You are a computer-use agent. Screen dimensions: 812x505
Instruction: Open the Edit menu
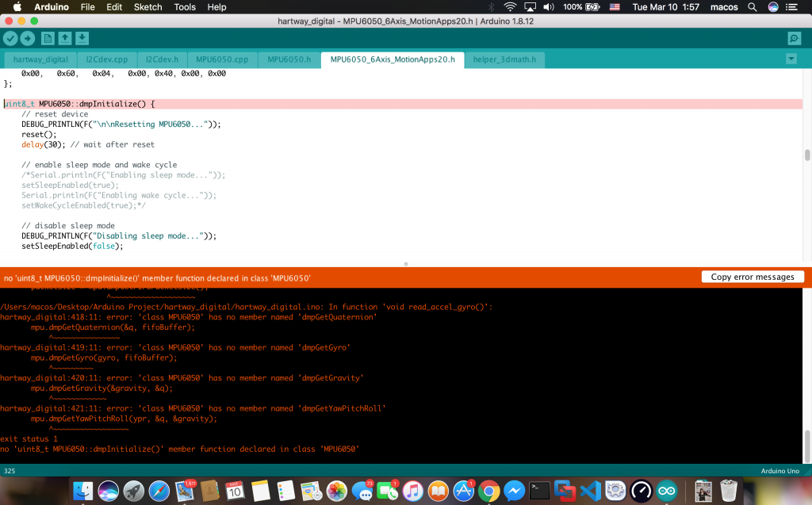tap(114, 6)
